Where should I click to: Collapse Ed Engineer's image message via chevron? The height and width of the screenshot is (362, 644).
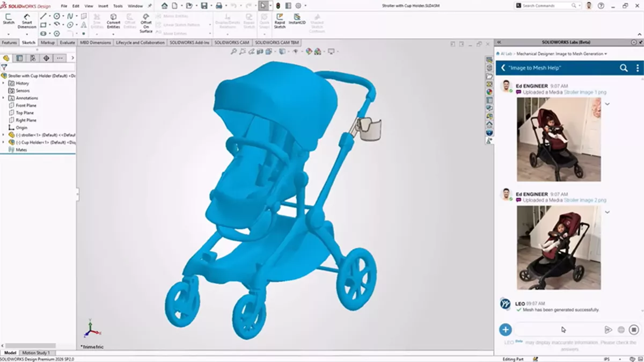coord(608,103)
